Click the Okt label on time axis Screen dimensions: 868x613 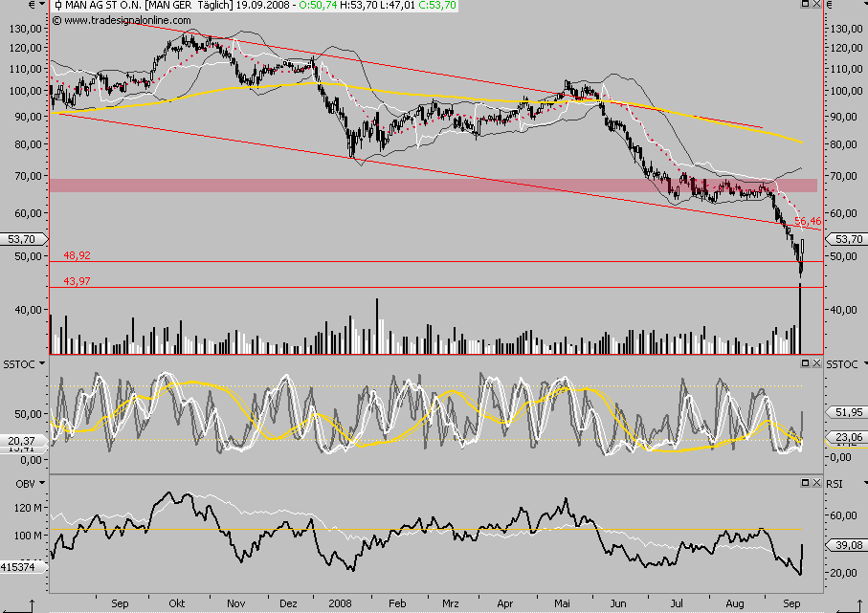[177, 603]
